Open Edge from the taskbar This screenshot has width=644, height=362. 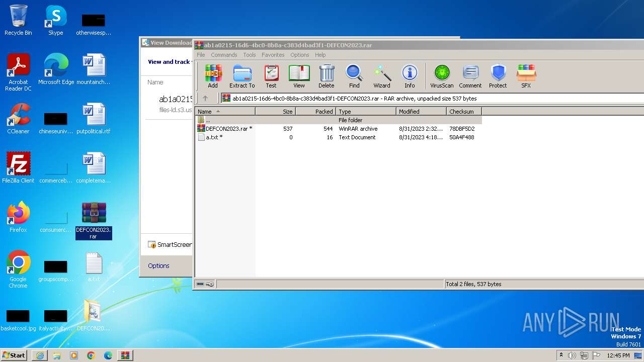[108, 355]
